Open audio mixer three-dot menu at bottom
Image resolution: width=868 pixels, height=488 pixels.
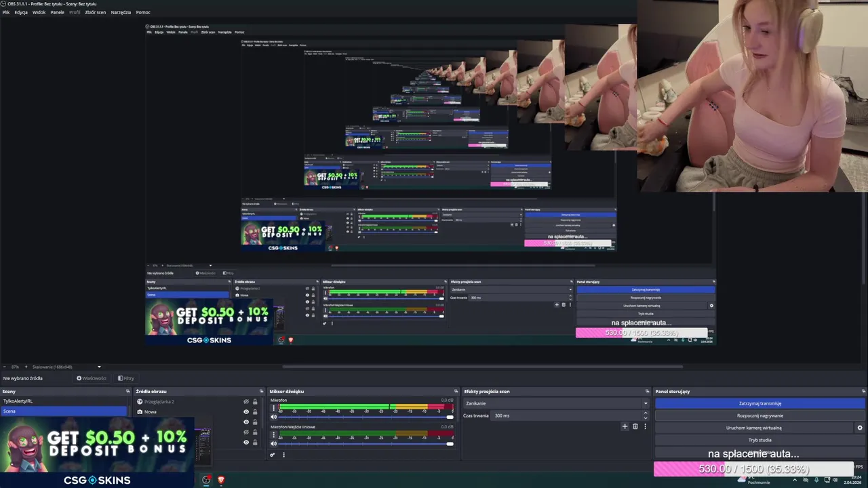tap(283, 455)
